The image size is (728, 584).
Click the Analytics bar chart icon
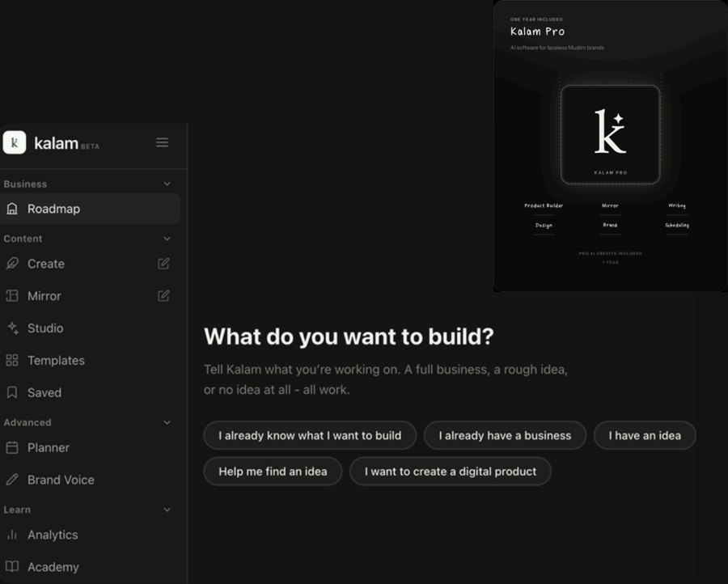[x=12, y=535]
